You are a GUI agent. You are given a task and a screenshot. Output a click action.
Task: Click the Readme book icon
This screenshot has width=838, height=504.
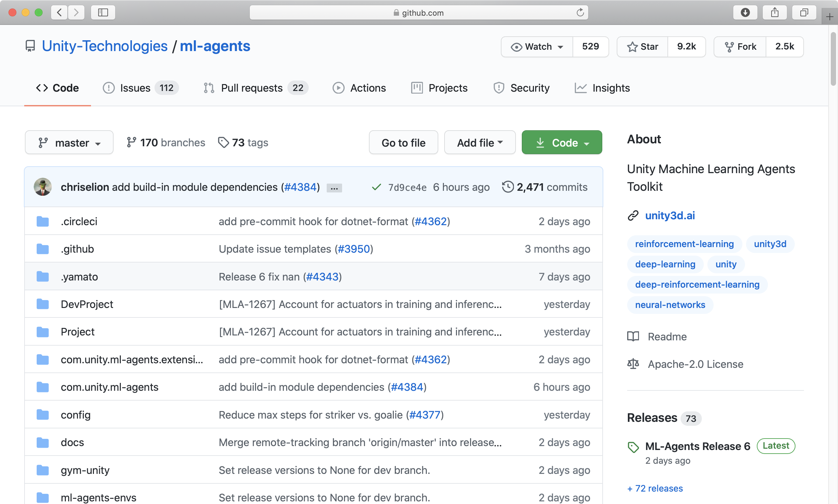[633, 336]
